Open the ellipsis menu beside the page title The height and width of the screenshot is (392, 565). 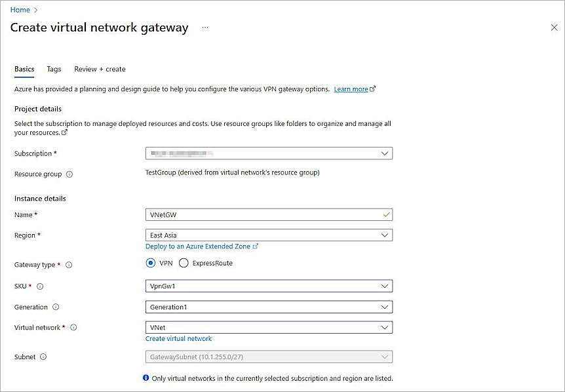pyautogui.click(x=204, y=28)
